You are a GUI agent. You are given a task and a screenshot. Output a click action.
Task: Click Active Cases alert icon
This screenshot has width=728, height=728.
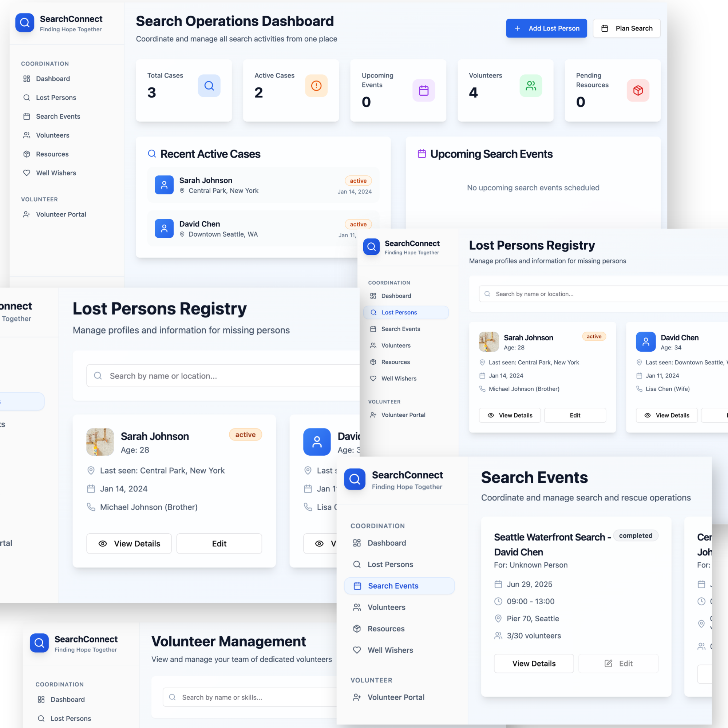point(316,86)
